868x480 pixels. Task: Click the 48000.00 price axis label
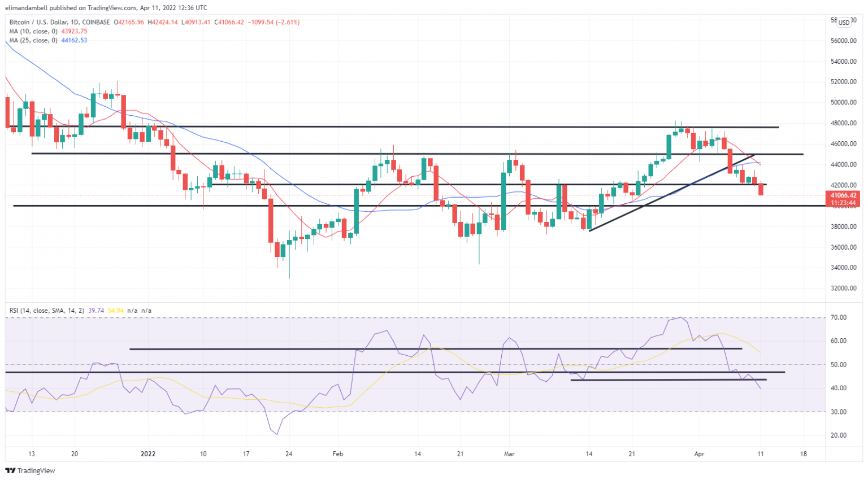point(843,123)
